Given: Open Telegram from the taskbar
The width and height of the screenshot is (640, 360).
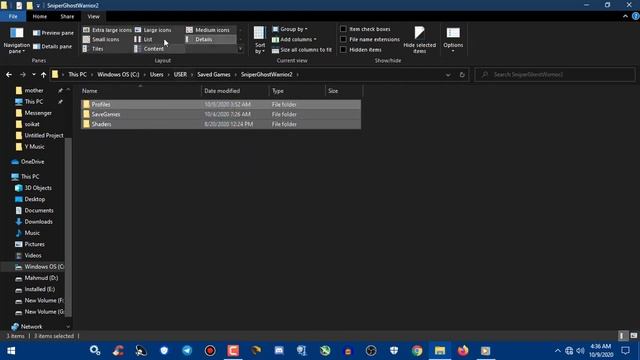Looking at the screenshot, I should pos(187,351).
